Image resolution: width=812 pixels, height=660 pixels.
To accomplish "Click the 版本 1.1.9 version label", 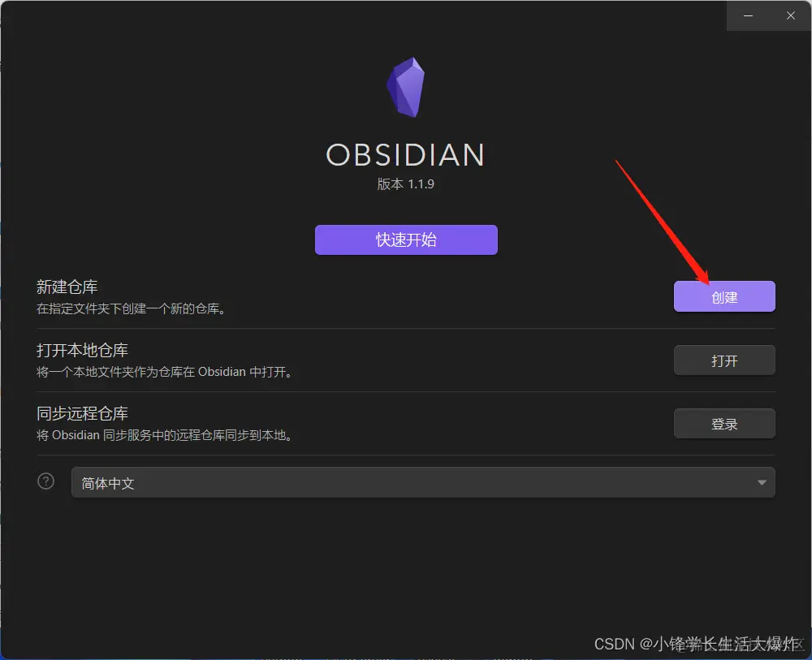I will [405, 184].
